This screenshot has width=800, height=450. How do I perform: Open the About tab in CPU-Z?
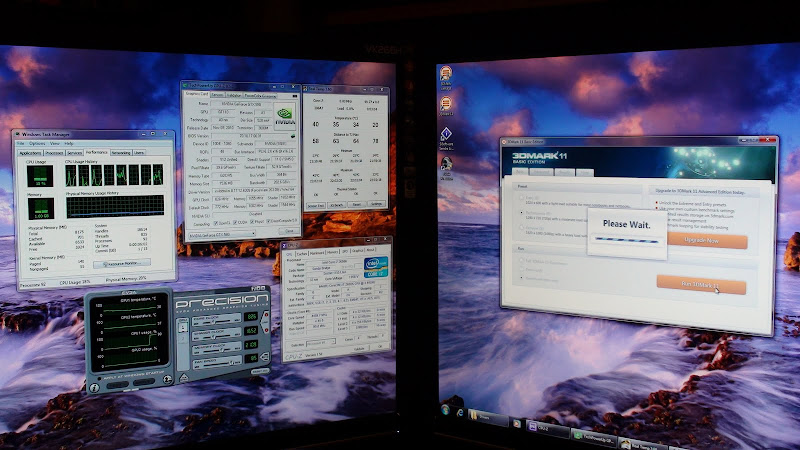370,250
